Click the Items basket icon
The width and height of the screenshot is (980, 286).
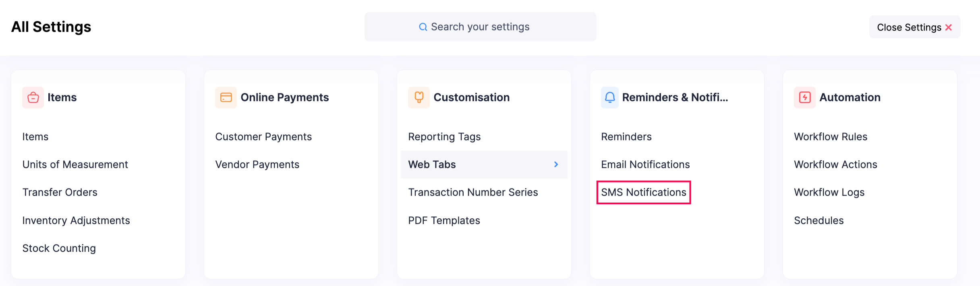click(x=33, y=97)
